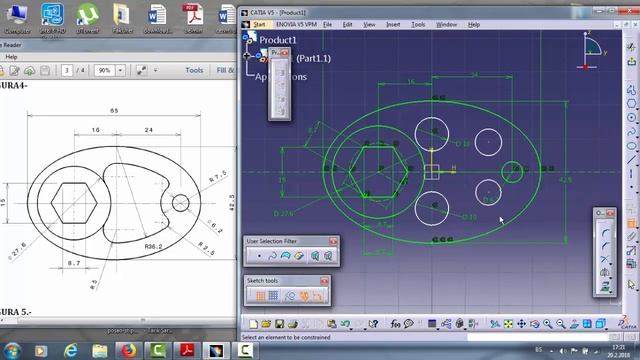Toggle Dimensional Constraints in Sketch tools
Viewport: 640px width, 360px height.
click(318, 296)
